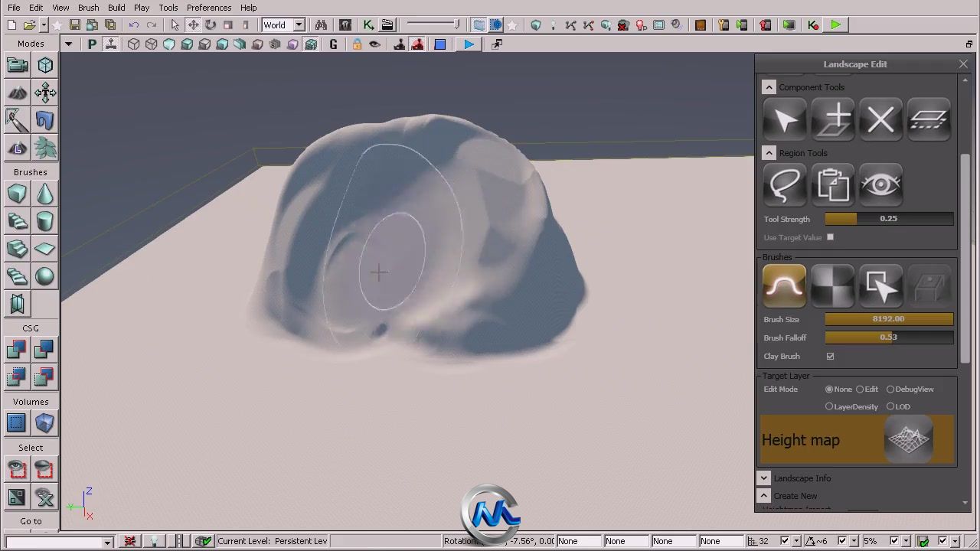Select LOD radio option
The width and height of the screenshot is (980, 551).
pos(890,406)
